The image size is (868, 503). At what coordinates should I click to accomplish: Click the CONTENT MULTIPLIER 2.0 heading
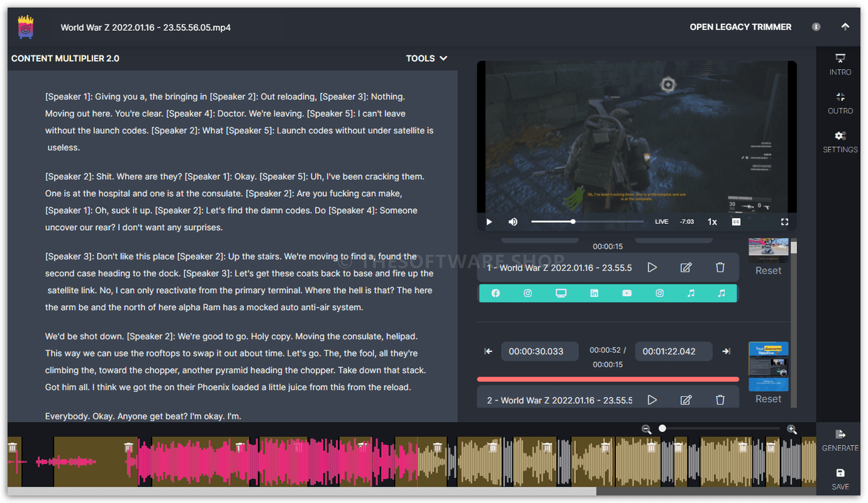tap(65, 58)
